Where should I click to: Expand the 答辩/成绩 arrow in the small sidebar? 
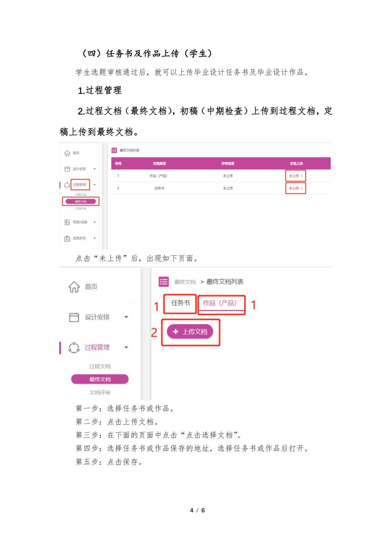click(95, 222)
